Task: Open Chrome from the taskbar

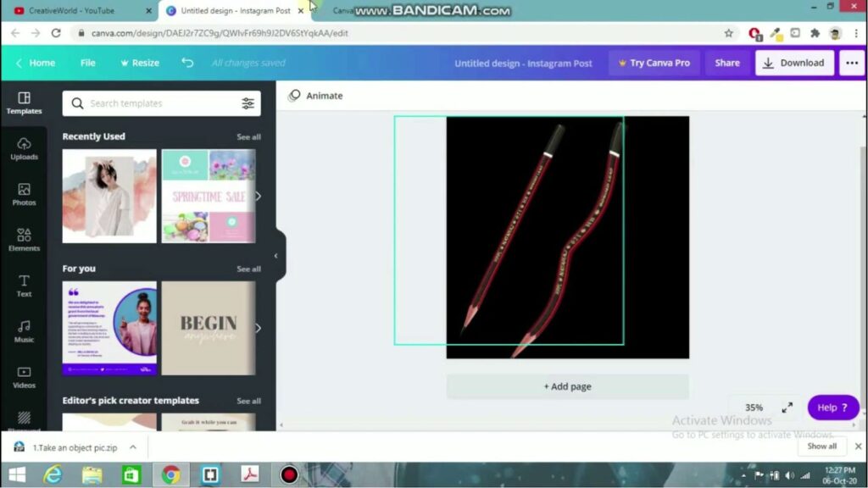Action: point(171,474)
